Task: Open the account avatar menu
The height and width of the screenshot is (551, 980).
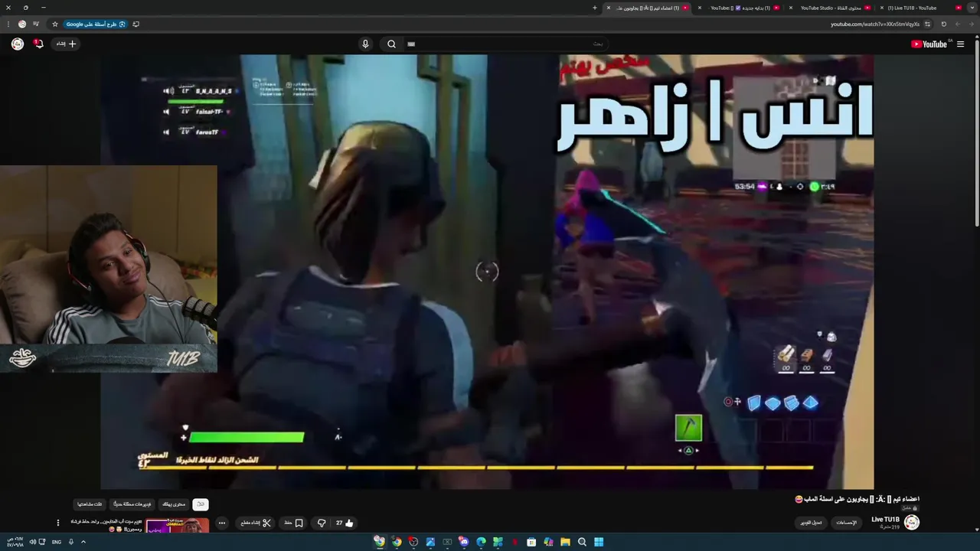Action: click(17, 44)
